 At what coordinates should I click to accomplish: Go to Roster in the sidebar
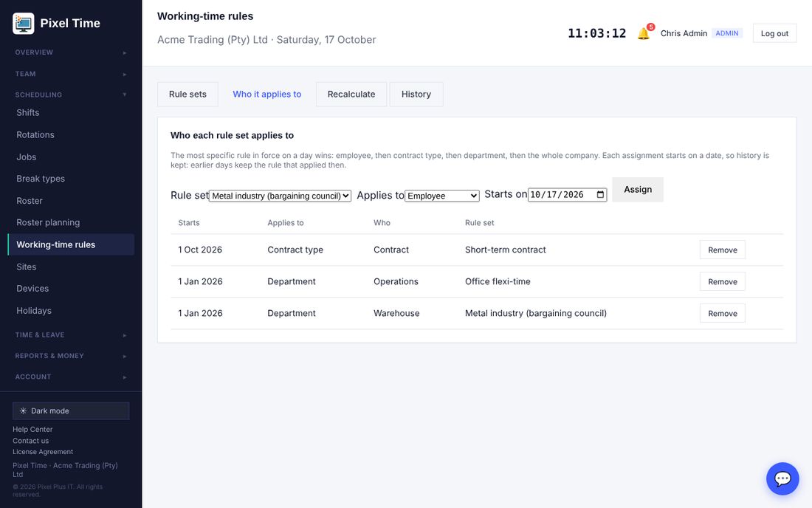(x=71, y=201)
